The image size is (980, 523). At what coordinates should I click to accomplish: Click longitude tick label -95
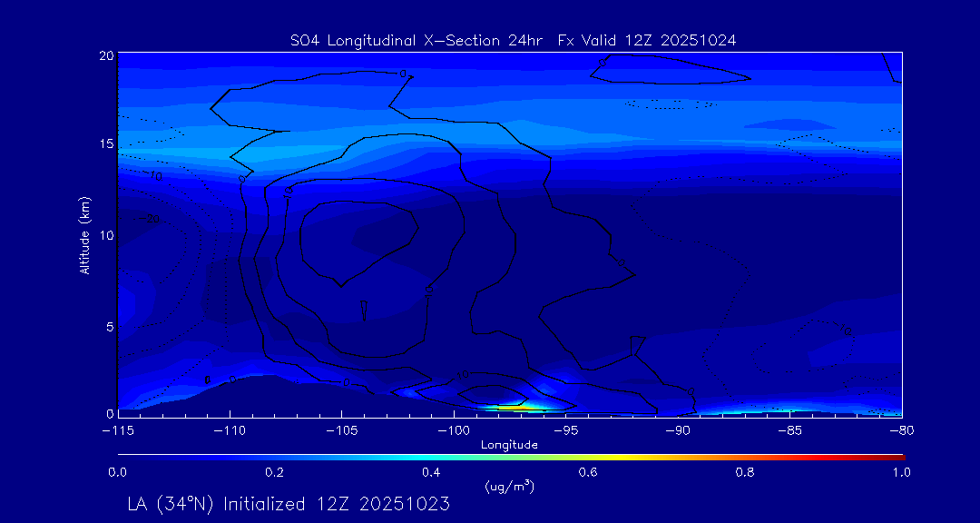[x=565, y=431]
